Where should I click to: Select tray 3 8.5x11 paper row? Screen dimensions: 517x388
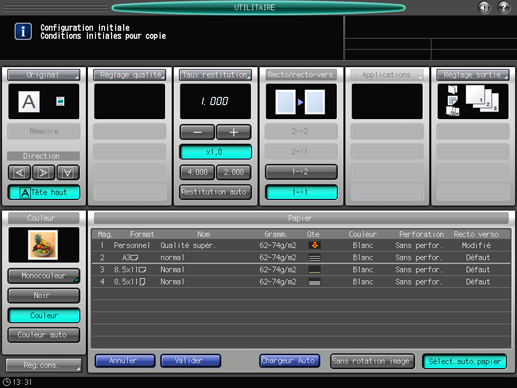301,270
